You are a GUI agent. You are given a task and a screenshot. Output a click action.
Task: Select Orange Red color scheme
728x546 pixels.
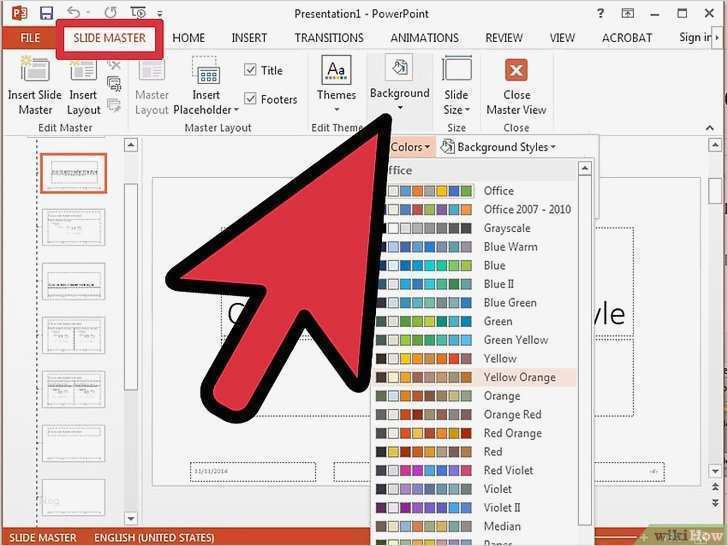[475, 414]
